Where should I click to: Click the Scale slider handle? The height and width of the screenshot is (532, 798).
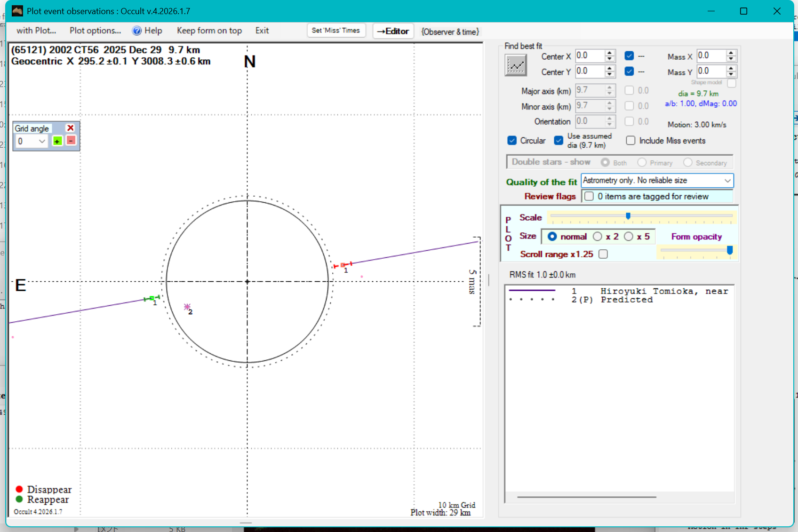[628, 216]
